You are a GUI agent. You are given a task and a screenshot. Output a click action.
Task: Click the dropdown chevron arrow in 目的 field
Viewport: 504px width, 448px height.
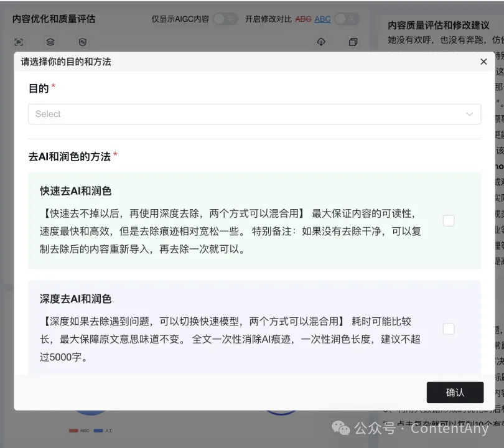pyautogui.click(x=470, y=114)
